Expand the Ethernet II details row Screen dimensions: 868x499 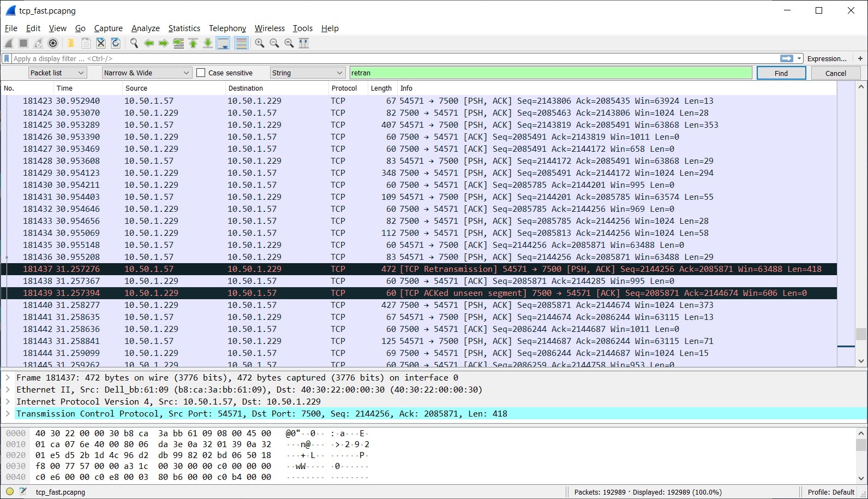8,390
